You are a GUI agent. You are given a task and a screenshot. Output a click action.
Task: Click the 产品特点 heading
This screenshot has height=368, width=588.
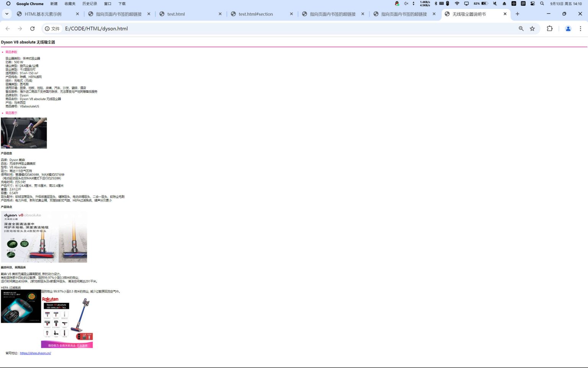click(7, 207)
